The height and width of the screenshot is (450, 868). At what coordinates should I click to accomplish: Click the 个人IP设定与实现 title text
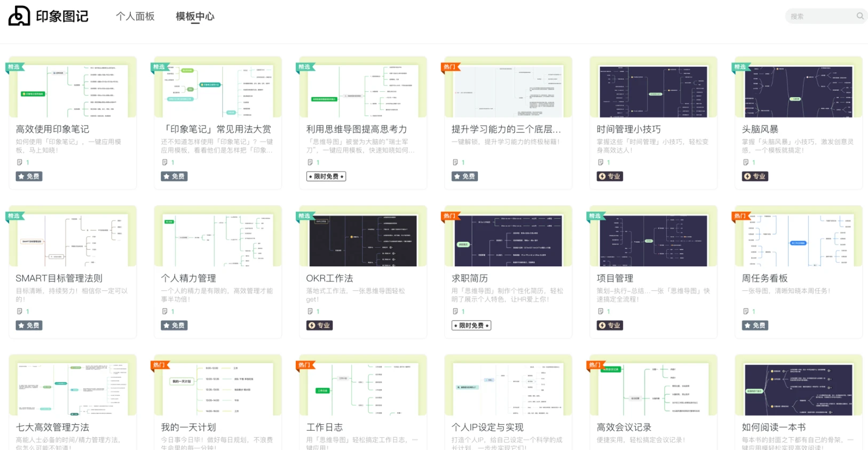[487, 427]
